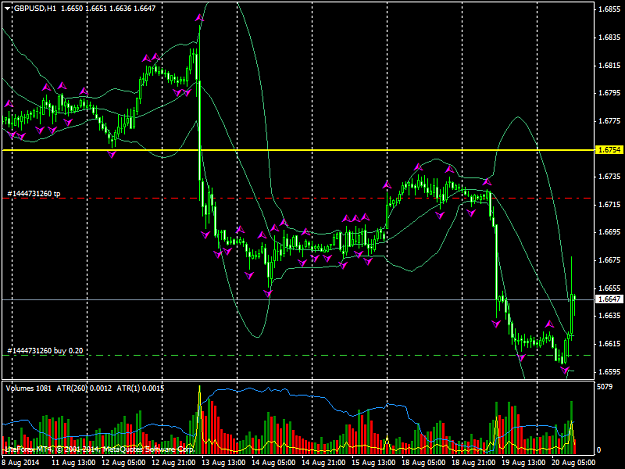
Task: Click the 8 Aug 2014 date label
Action: coord(21,463)
